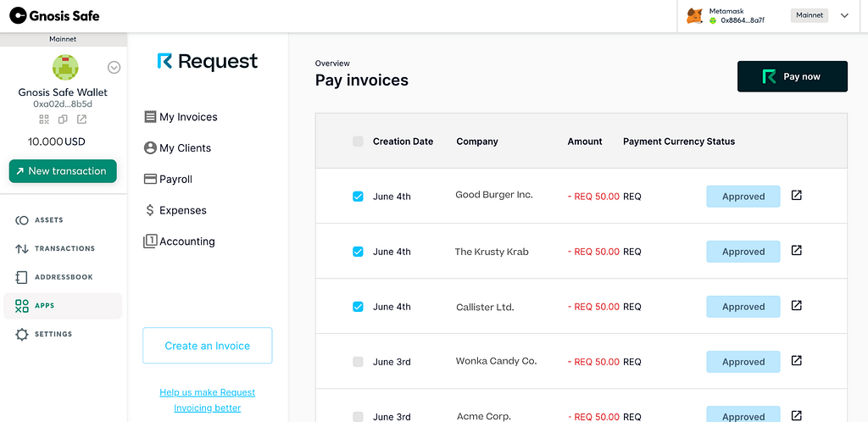Open Callister Ltd. invoice details icon
The width and height of the screenshot is (868, 422).
[x=797, y=305]
